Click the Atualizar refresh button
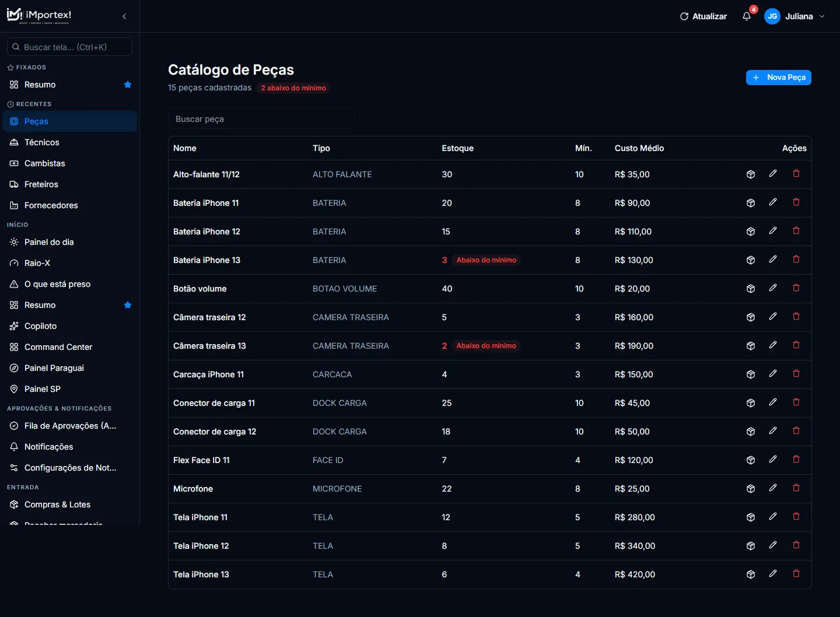The width and height of the screenshot is (840, 617). pos(703,16)
